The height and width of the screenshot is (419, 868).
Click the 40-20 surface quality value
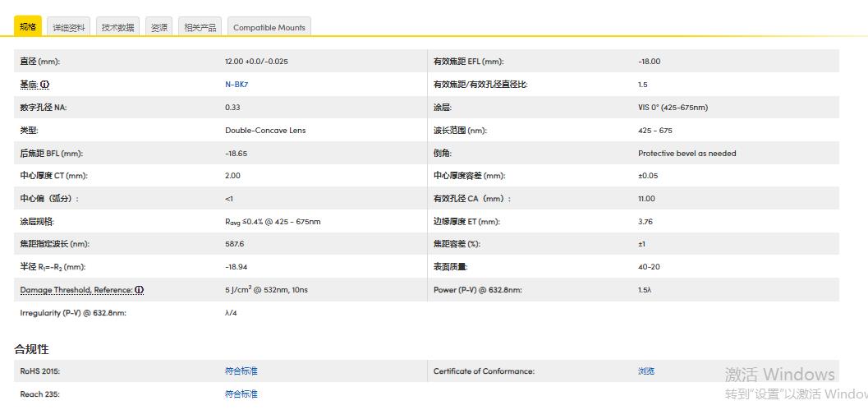(x=648, y=267)
